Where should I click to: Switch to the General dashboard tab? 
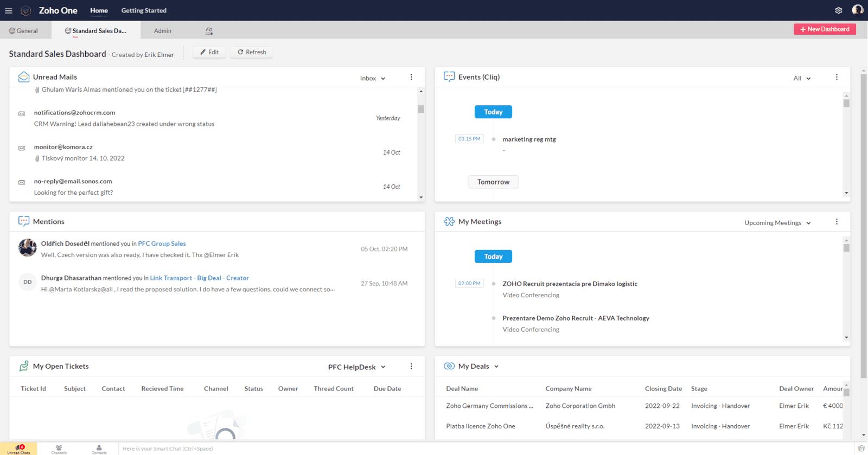coord(23,31)
